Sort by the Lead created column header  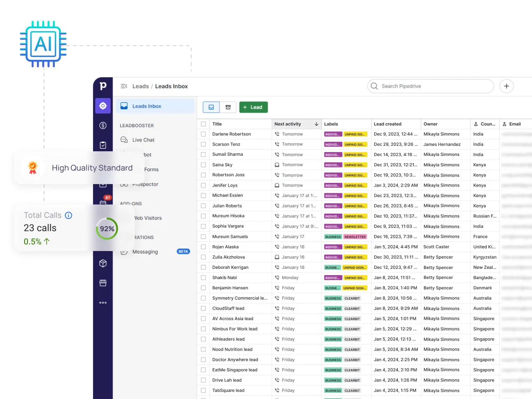point(387,124)
